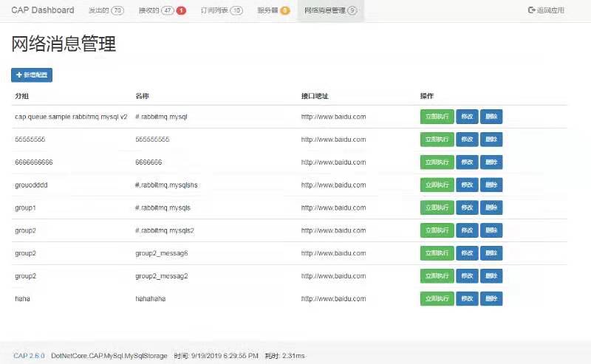Click 删除 for the group2_messag6 row
The height and width of the screenshot is (364, 591).
pyautogui.click(x=491, y=253)
